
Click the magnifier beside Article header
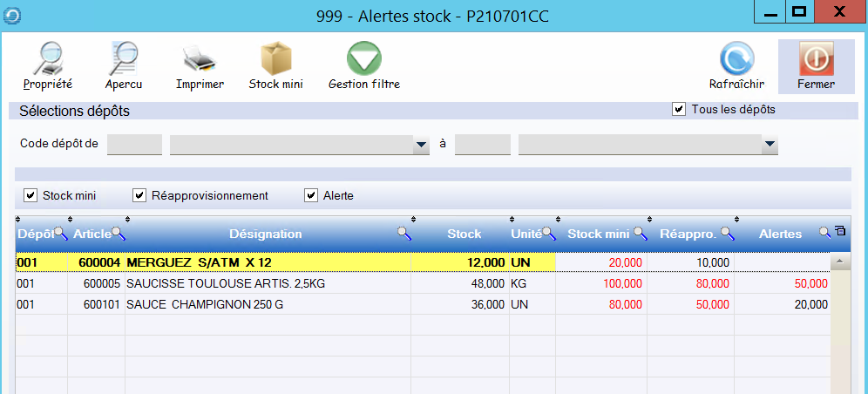[x=119, y=234]
